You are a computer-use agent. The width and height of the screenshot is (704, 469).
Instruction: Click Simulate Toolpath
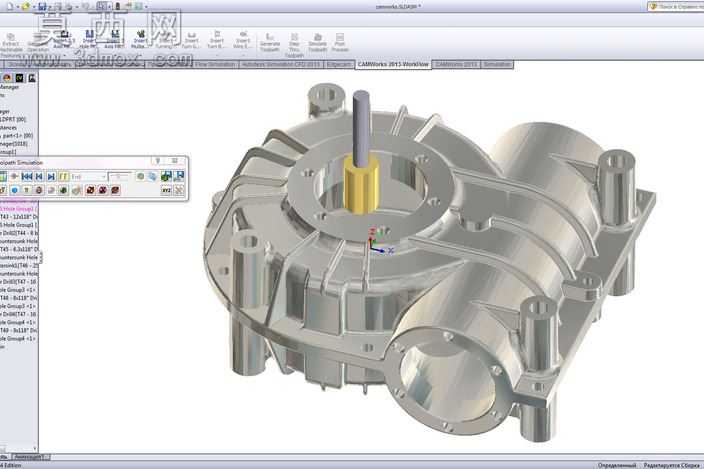pyautogui.click(x=317, y=42)
